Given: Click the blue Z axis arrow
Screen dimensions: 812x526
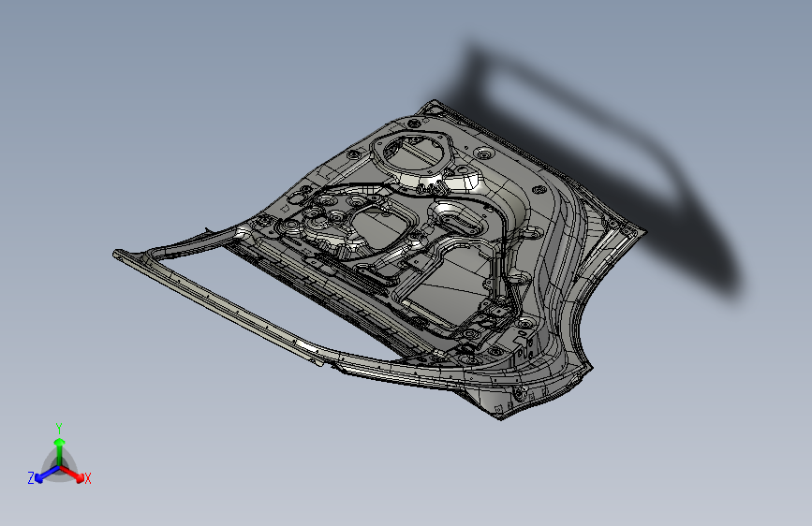Looking at the screenshot, I should point(47,474).
